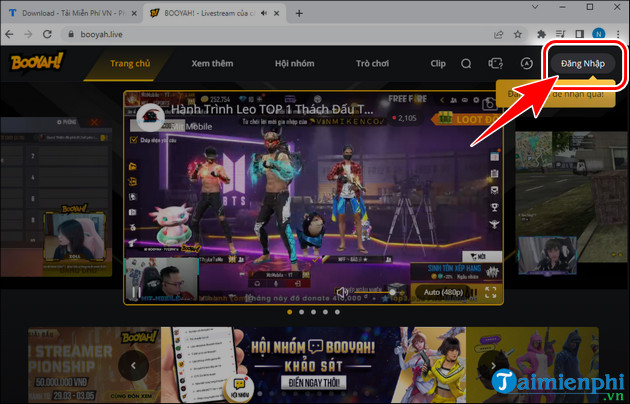The height and width of the screenshot is (404, 630).
Task: Go back with browser back arrow
Action: [9, 35]
